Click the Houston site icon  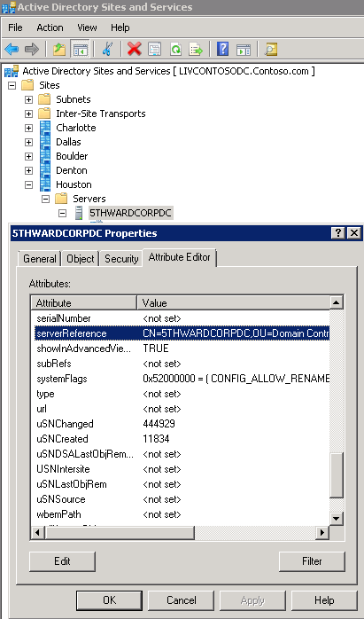pyautogui.click(x=45, y=184)
